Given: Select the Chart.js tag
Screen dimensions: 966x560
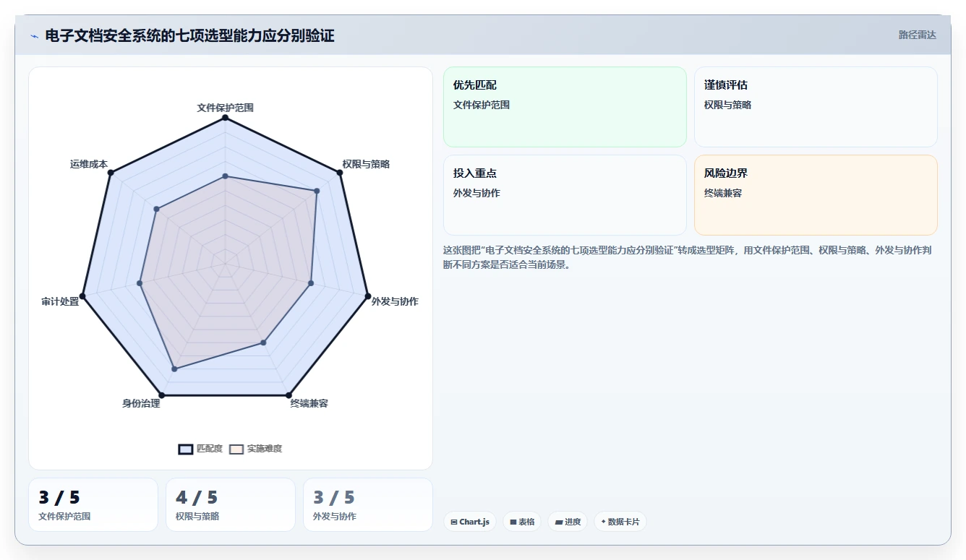Looking at the screenshot, I should (x=470, y=522).
